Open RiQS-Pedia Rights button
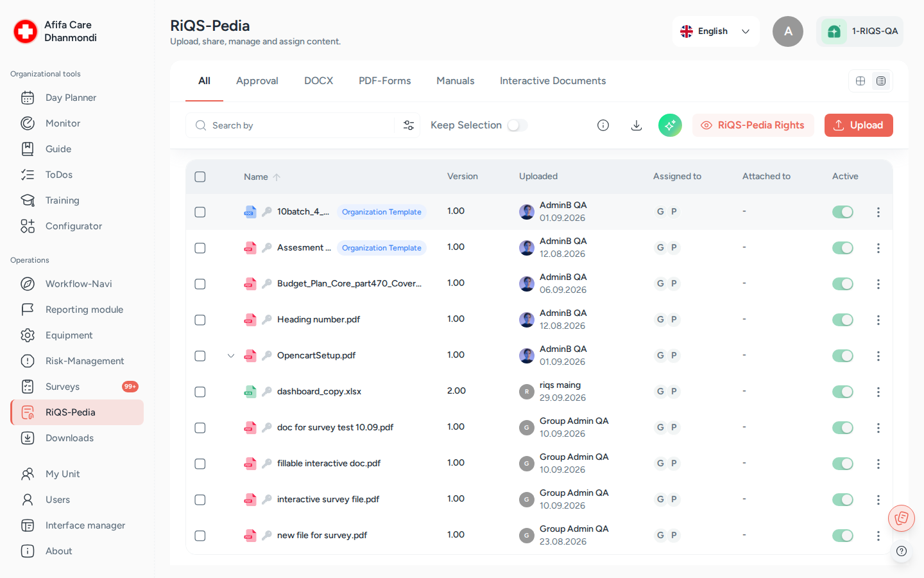This screenshot has height=578, width=924. point(753,125)
